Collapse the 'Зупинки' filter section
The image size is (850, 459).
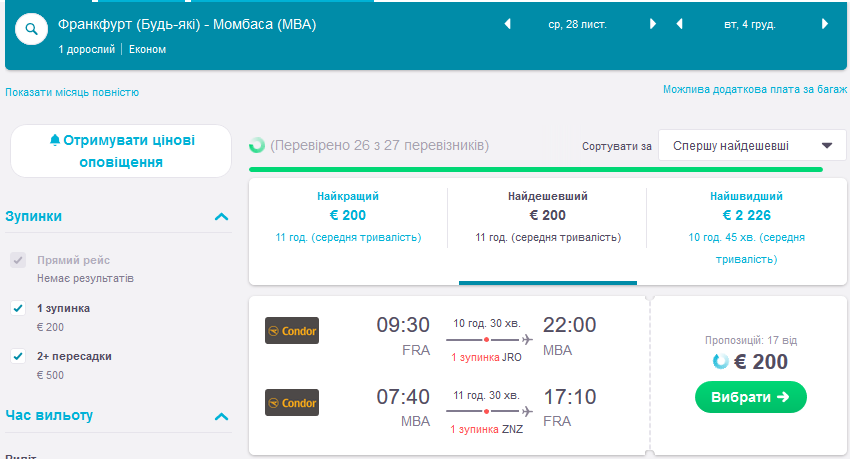tap(221, 216)
